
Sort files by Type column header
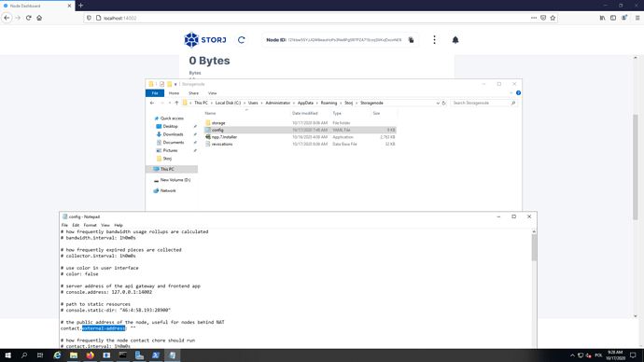(x=337, y=113)
